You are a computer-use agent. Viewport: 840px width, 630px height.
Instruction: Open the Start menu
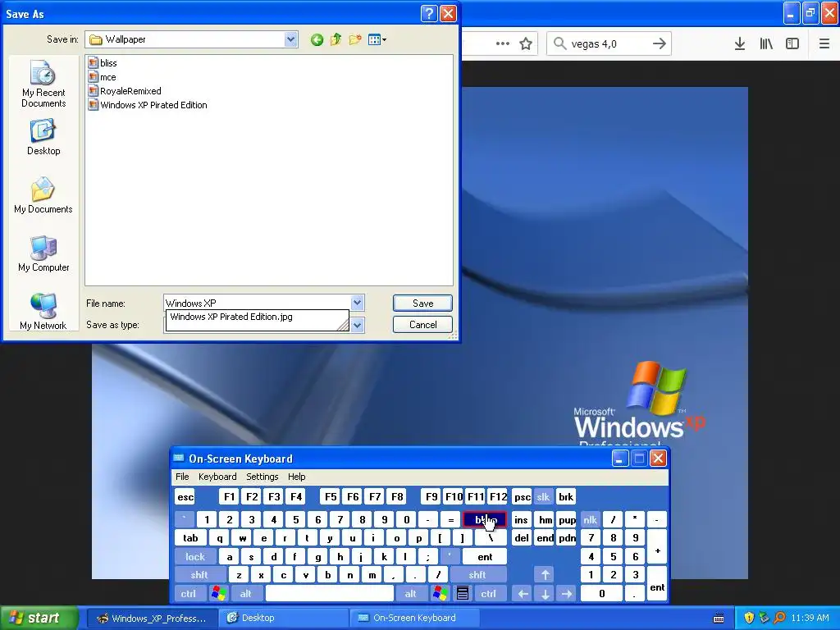pyautogui.click(x=38, y=619)
